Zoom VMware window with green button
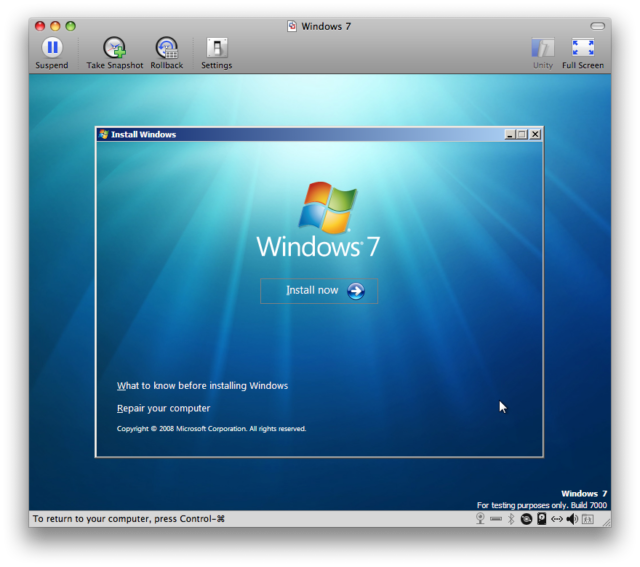The height and width of the screenshot is (567, 640). pos(71,26)
